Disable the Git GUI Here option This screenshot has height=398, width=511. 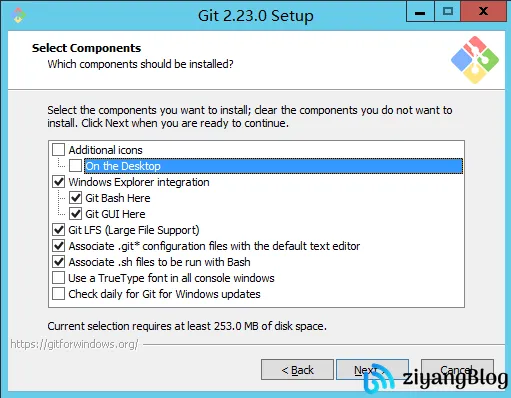[75, 214]
